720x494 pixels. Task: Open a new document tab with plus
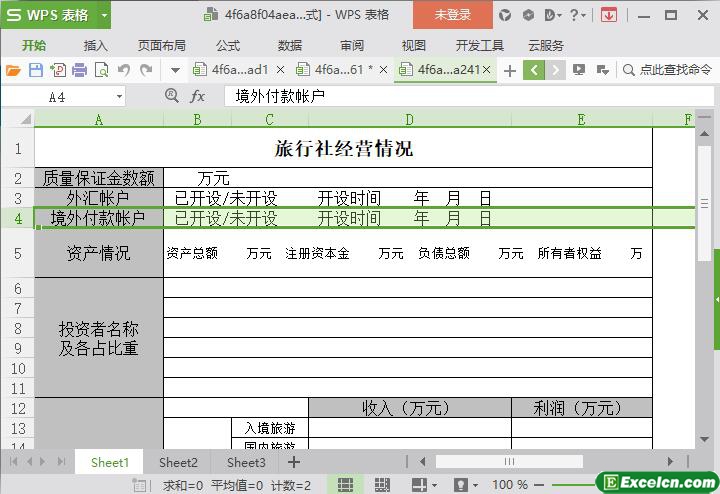click(x=510, y=70)
